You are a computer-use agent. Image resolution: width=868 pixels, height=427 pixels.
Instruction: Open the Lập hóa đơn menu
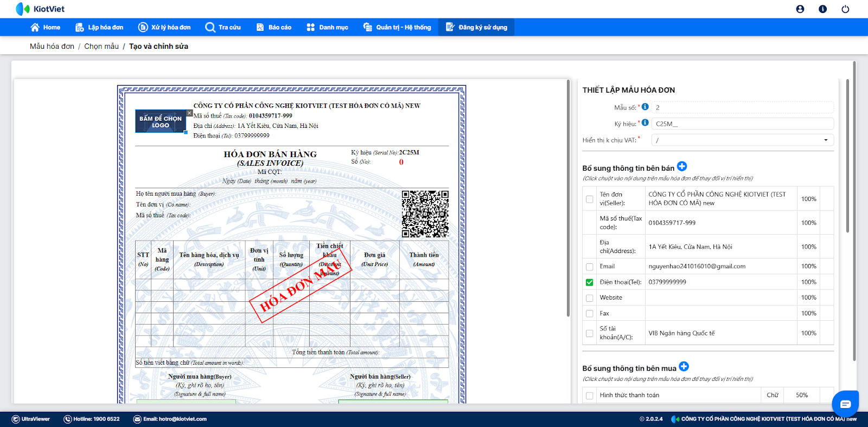click(x=99, y=27)
